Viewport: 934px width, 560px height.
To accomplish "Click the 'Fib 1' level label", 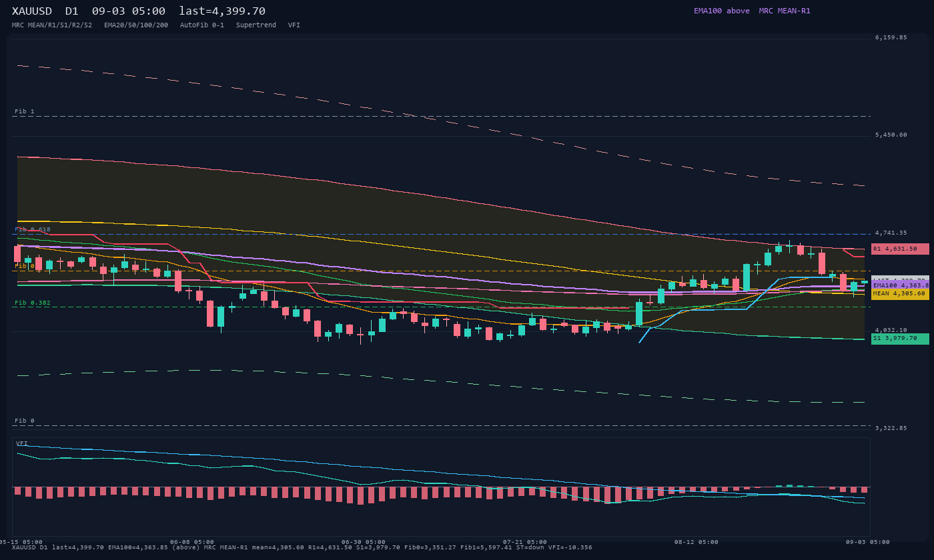I will 25,111.
